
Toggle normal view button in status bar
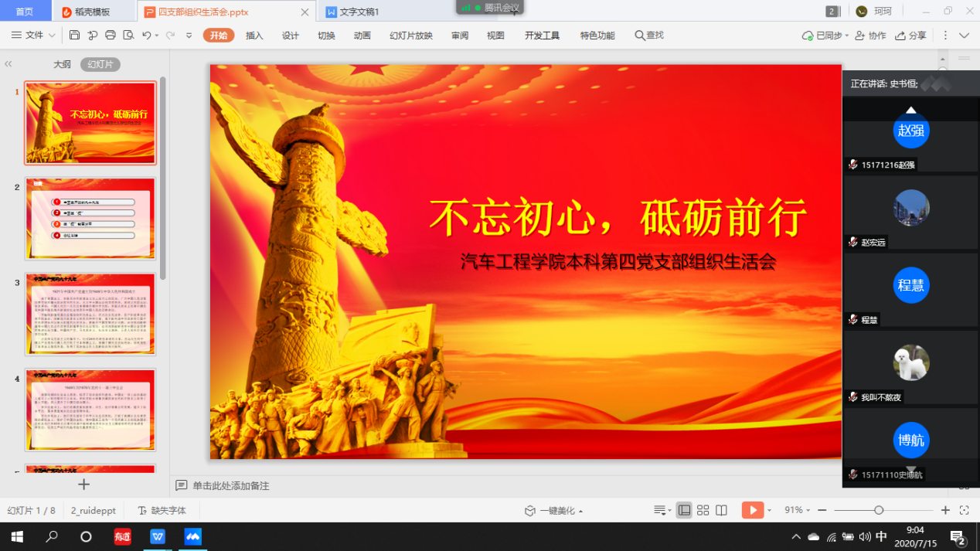[x=684, y=510]
